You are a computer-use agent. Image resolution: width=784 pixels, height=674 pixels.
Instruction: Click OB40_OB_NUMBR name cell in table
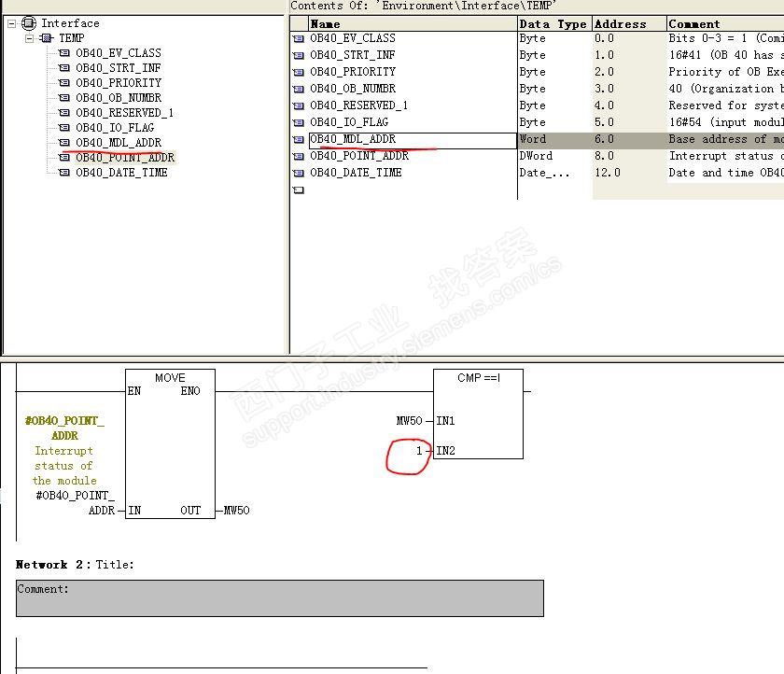[x=413, y=89]
